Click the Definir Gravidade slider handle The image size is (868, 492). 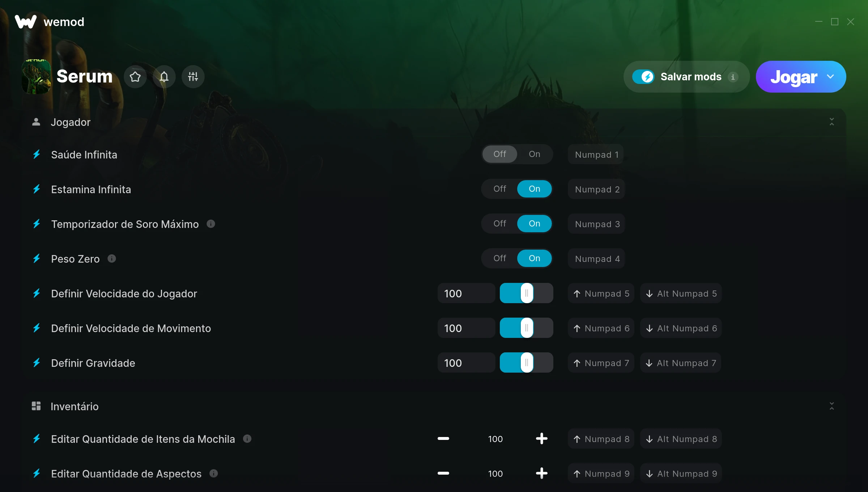[527, 362]
